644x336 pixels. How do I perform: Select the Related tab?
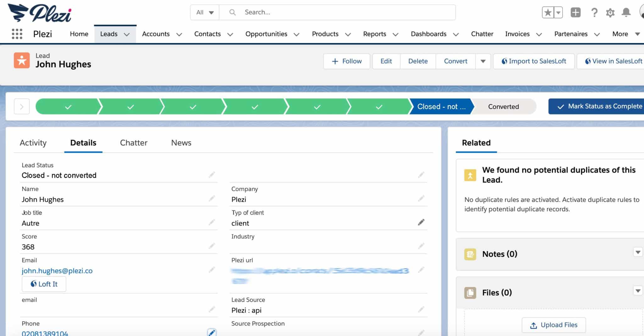click(476, 143)
